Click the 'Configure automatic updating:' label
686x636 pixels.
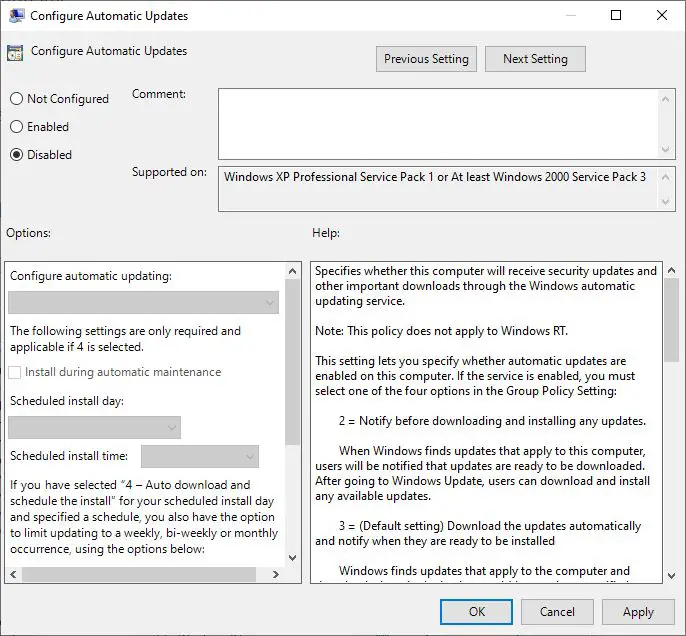click(91, 276)
